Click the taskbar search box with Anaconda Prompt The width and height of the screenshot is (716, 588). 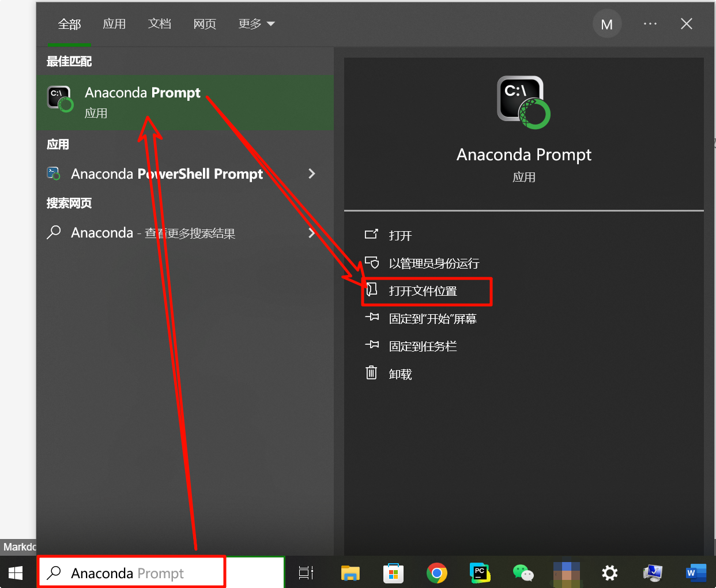click(161, 572)
